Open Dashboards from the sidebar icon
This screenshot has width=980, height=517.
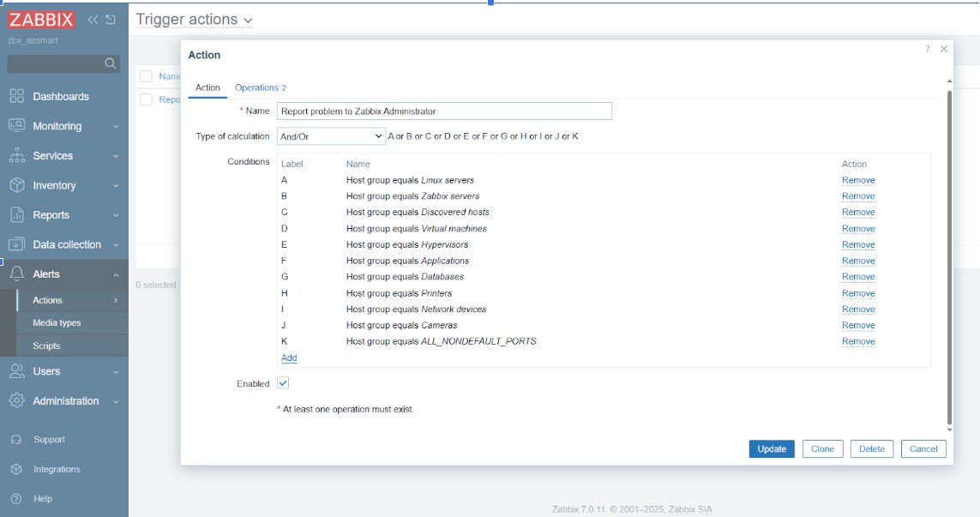click(16, 96)
